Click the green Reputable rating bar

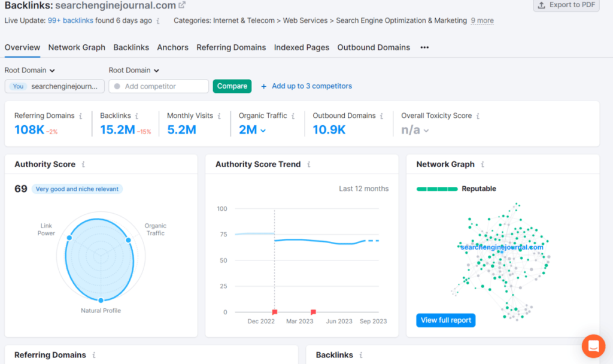coord(437,189)
